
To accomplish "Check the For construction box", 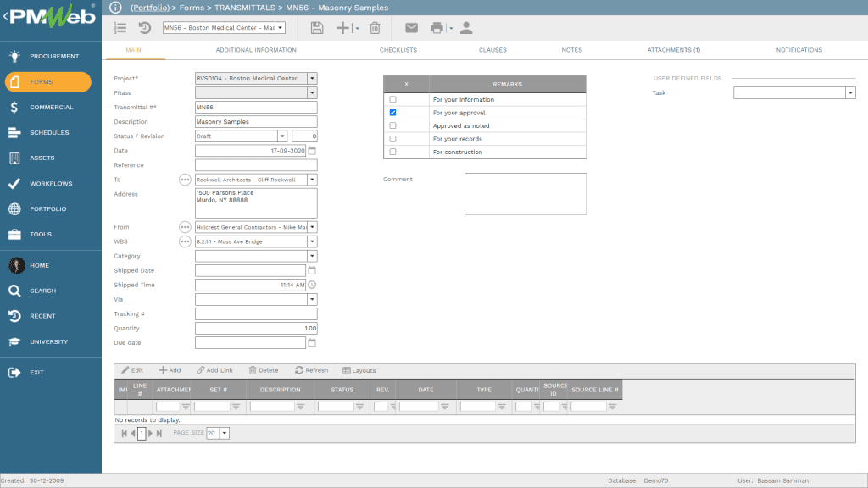I will pyautogui.click(x=393, y=152).
